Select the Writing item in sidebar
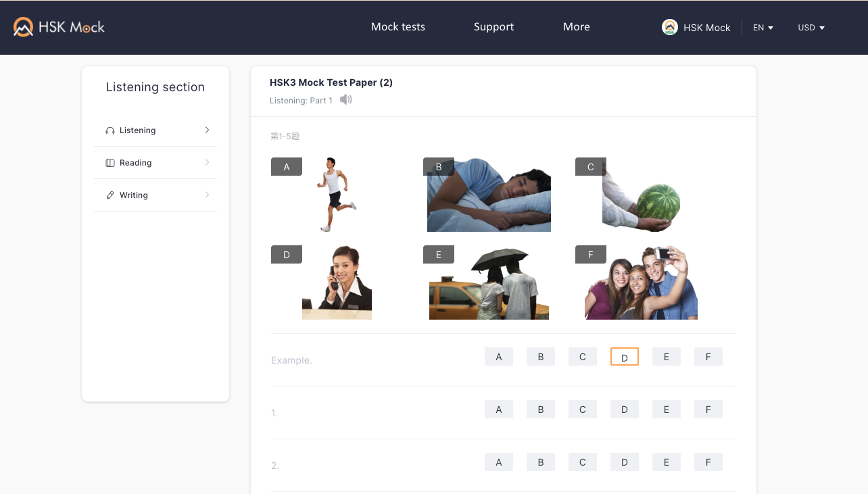 155,195
